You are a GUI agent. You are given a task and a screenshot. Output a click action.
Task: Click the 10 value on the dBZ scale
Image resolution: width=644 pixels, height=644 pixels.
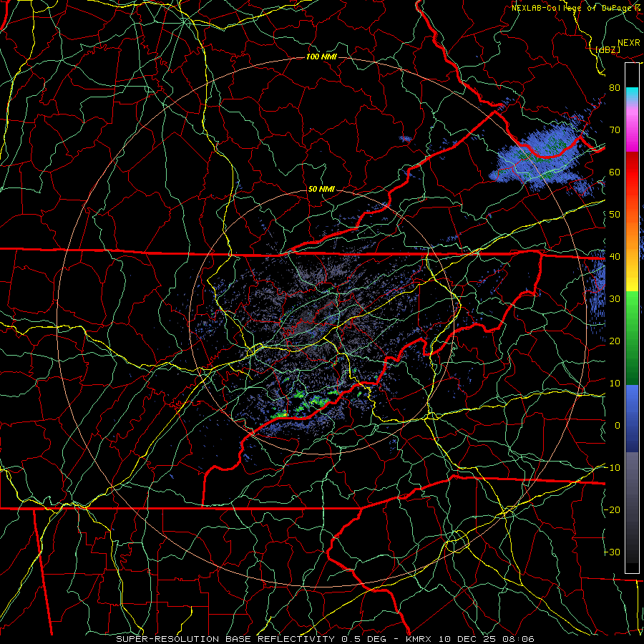coord(615,384)
